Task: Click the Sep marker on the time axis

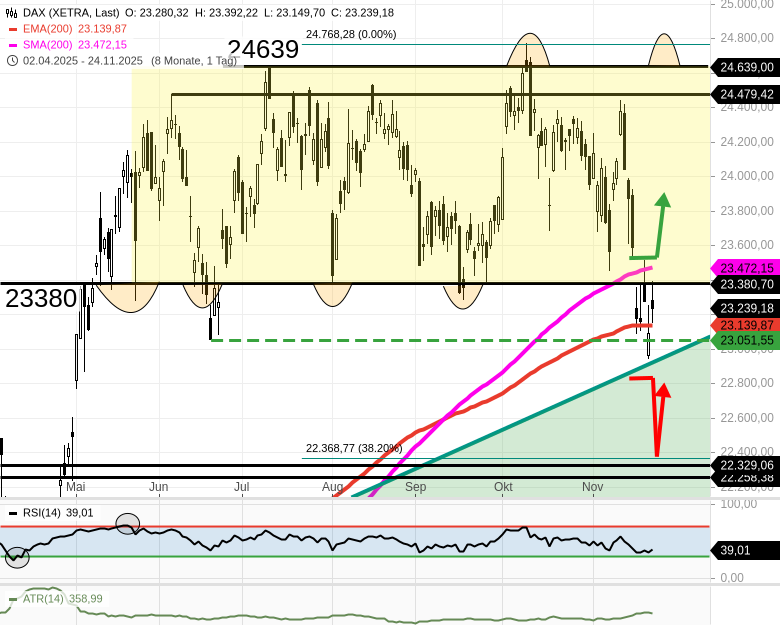Action: pyautogui.click(x=416, y=486)
